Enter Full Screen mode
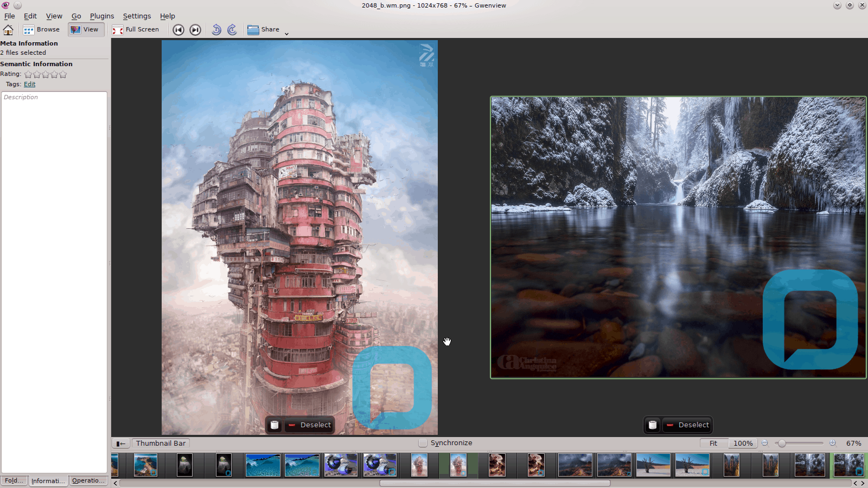This screenshot has height=488, width=868. [136, 30]
